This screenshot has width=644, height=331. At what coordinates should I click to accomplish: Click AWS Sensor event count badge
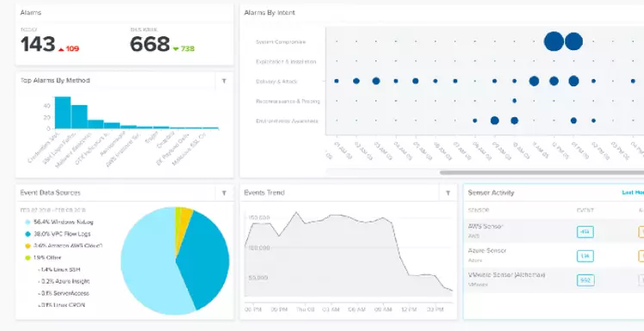(585, 232)
